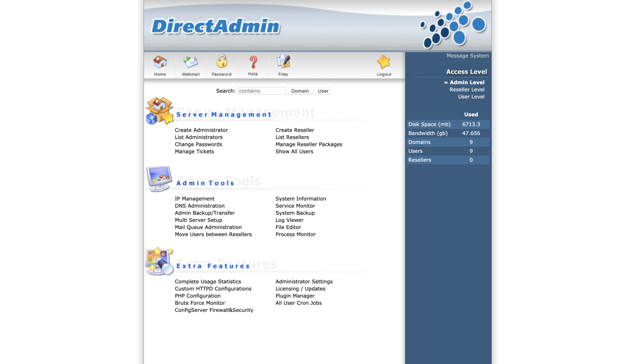Image resolution: width=635 pixels, height=364 pixels.
Task: Open ConfigServer Firewall&Security
Action: [x=214, y=310]
